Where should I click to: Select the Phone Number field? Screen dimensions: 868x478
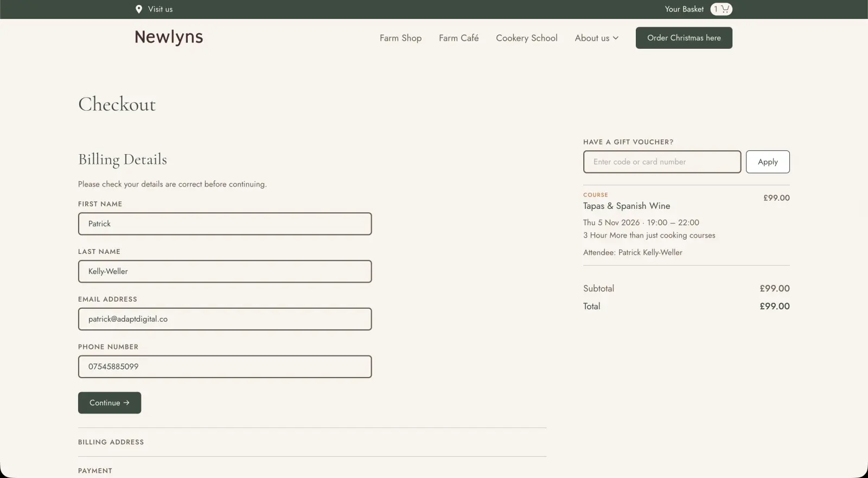(225, 367)
